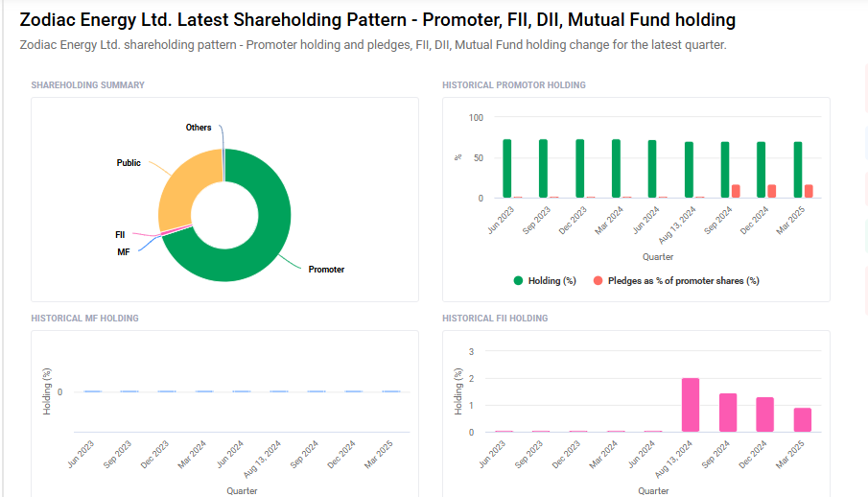This screenshot has width=868, height=497.
Task: Click the Historical FII Holding heading
Action: click(x=495, y=318)
